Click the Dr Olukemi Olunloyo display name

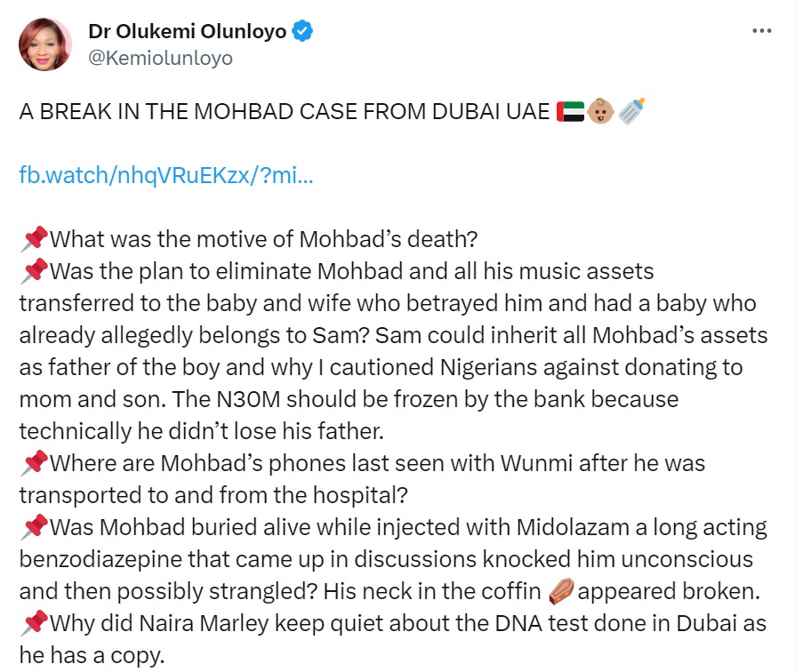(x=188, y=31)
